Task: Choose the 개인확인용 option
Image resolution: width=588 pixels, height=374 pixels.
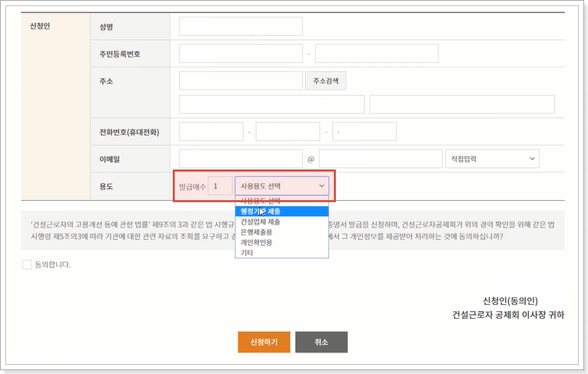Action: click(x=282, y=242)
